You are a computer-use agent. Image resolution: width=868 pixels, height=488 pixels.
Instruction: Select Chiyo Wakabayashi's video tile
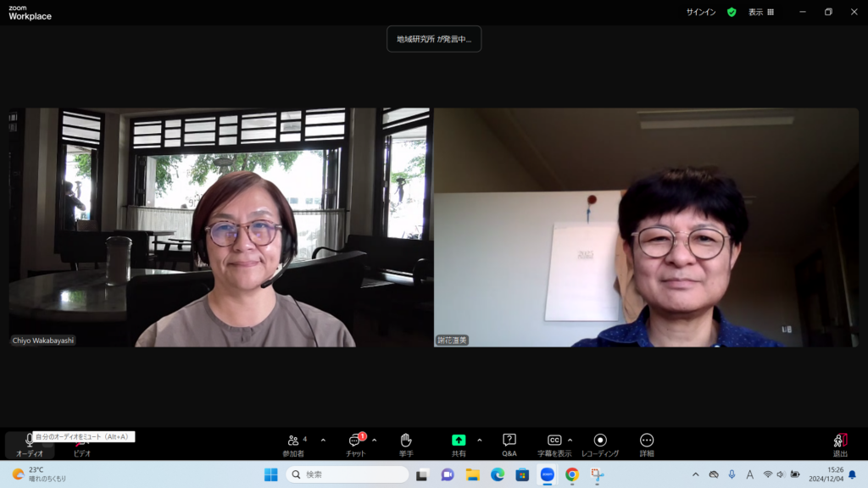point(220,227)
